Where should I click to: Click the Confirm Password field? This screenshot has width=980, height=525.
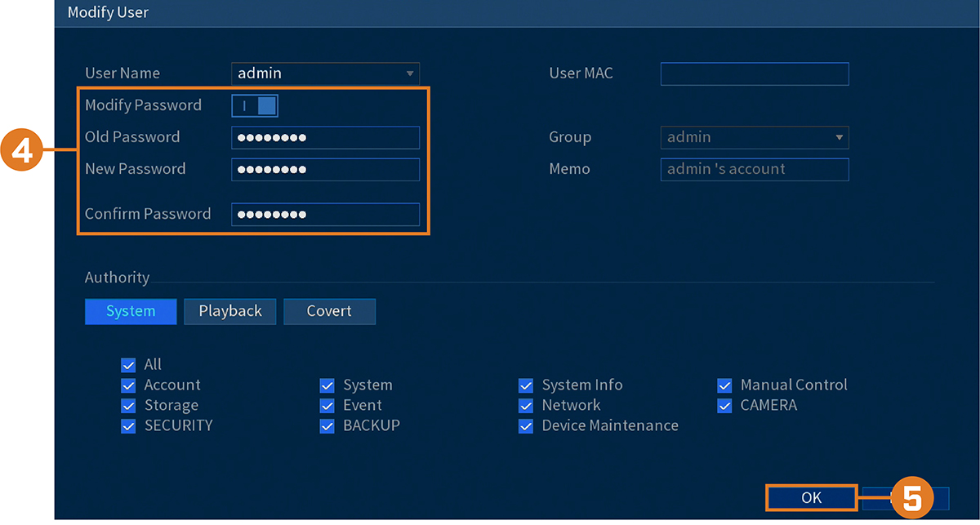coord(325,214)
